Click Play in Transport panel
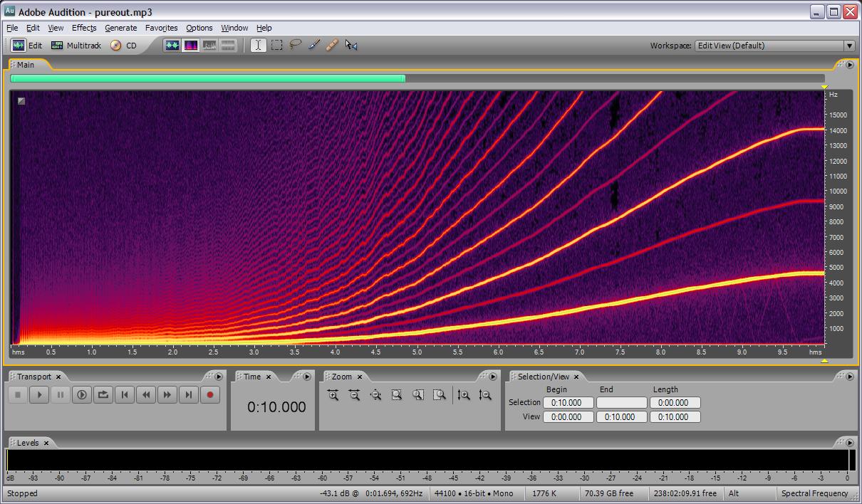Image resolution: width=862 pixels, height=504 pixels. coord(39,394)
